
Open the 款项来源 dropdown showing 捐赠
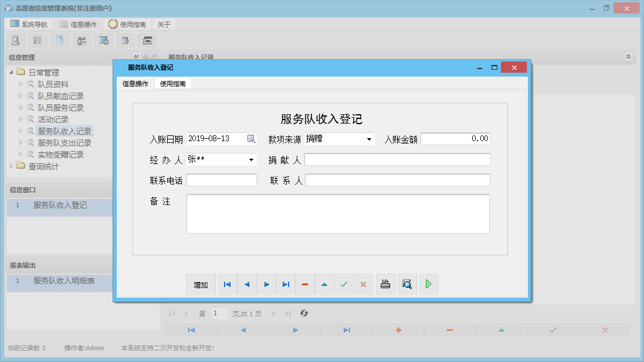pos(369,139)
